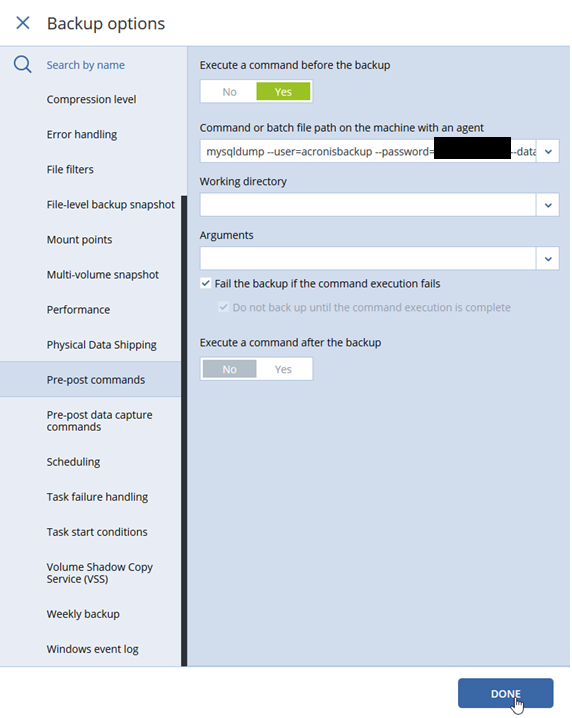The width and height of the screenshot is (572, 718).
Task: Set before-backup command toggle to No
Action: click(x=229, y=92)
